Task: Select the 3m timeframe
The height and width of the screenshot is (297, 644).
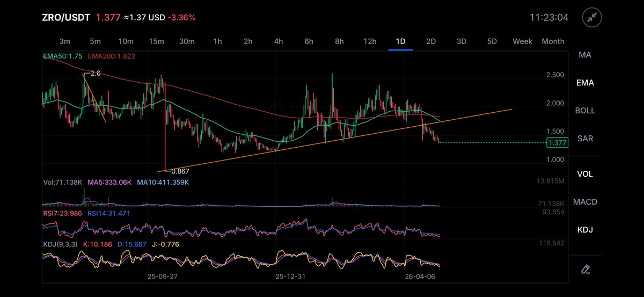Action: click(x=64, y=41)
